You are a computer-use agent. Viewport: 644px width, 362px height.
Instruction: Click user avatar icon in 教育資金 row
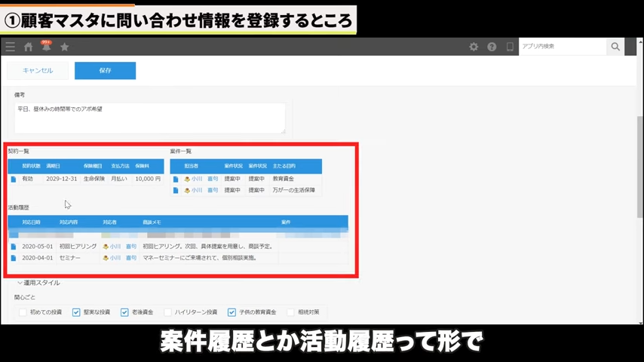click(x=187, y=179)
